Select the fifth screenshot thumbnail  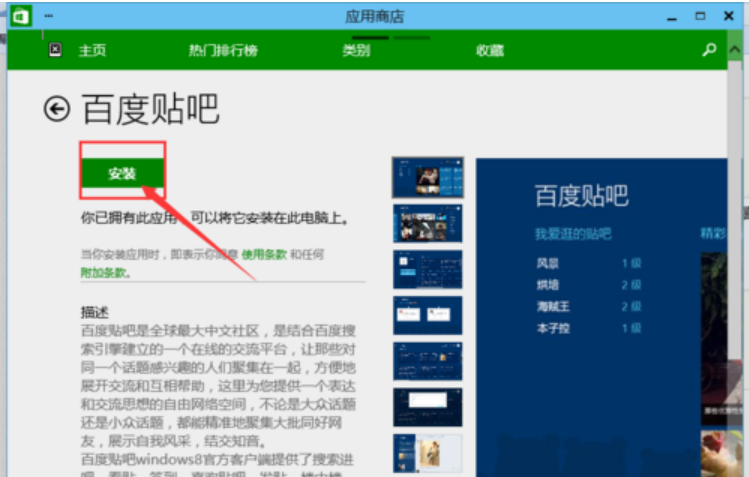(428, 361)
